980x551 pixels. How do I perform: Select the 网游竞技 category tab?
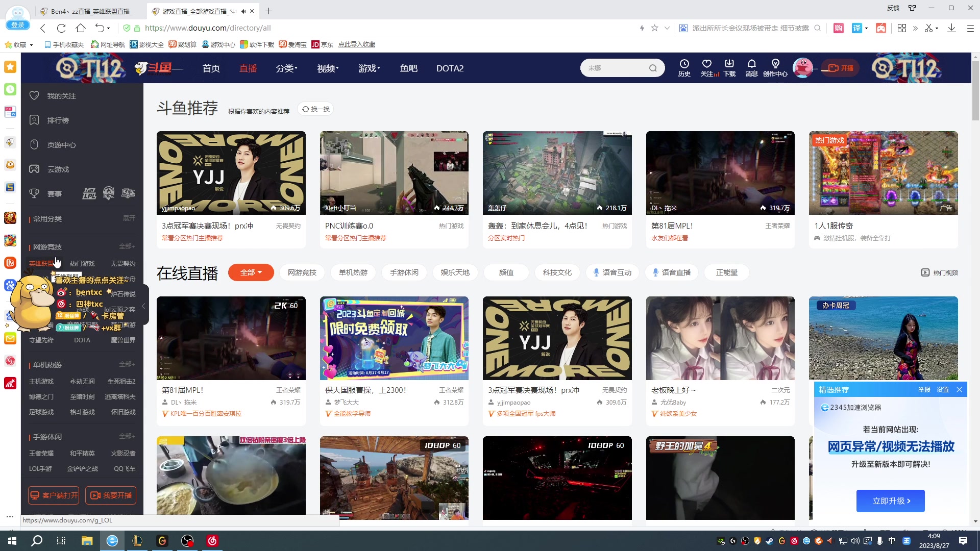tap(302, 272)
